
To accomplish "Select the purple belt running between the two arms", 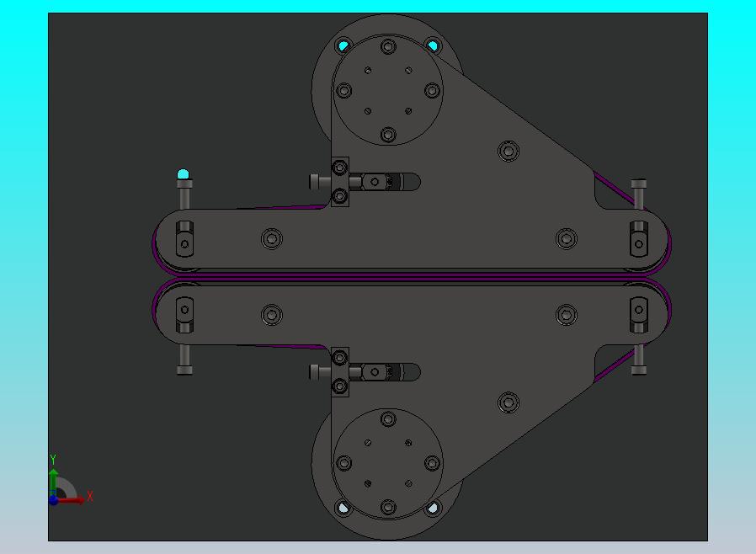I will click(x=412, y=277).
